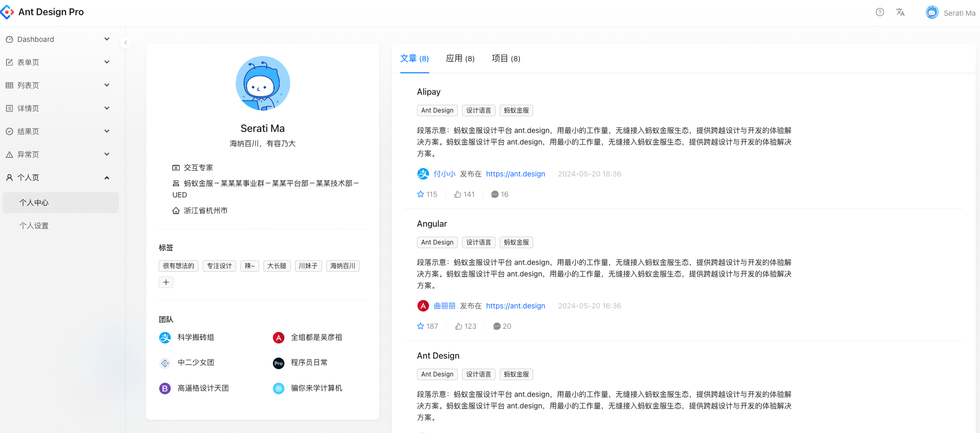
Task: Expand the 异常页 submenu chevron
Action: (107, 154)
